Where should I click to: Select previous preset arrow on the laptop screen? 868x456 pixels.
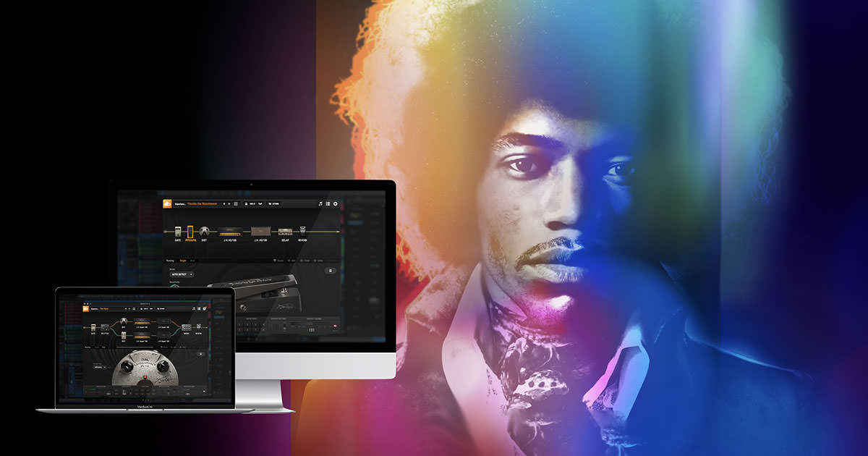pyautogui.click(x=126, y=308)
